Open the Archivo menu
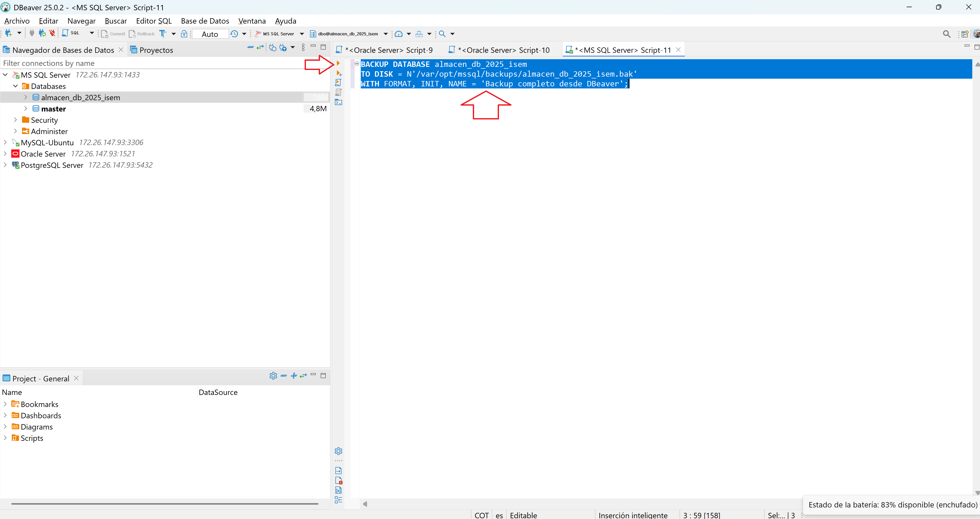Image resolution: width=980 pixels, height=519 pixels. point(17,21)
